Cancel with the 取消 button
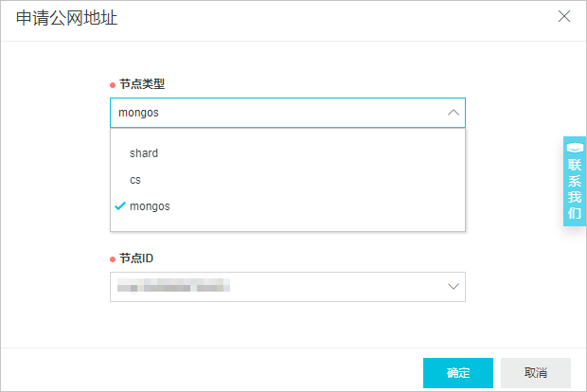The width and height of the screenshot is (587, 392). point(536,373)
